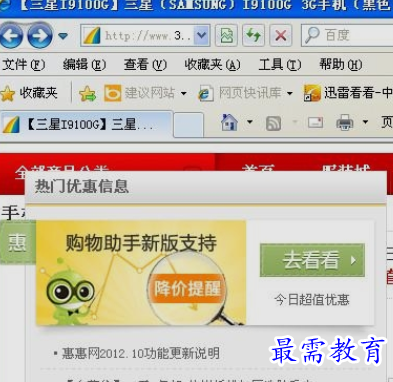Click the Home house icon
This screenshot has width=393, height=382.
pos(230,123)
